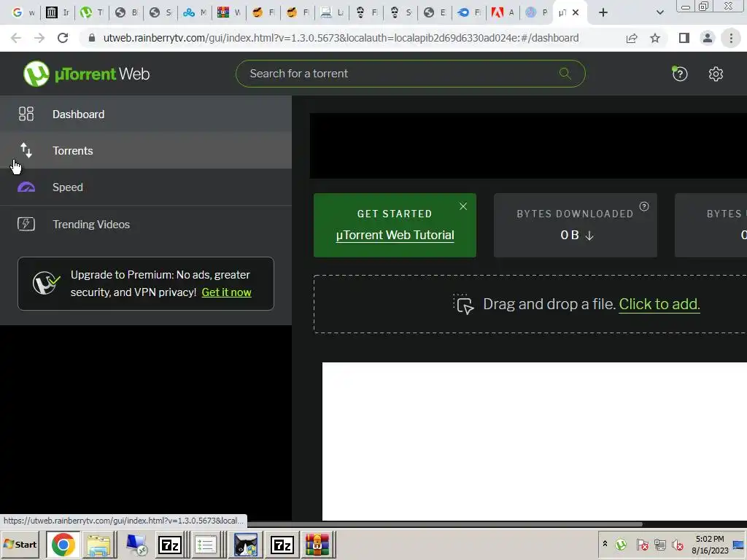This screenshot has height=560, width=747.
Task: Open the Speed sidebar item
Action: [x=146, y=187]
